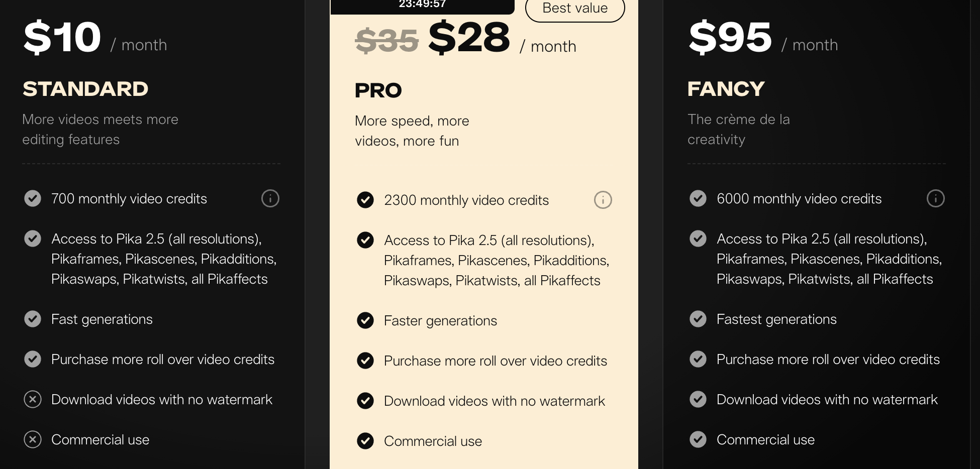
Task: Click the Best value badge
Action: [575, 9]
